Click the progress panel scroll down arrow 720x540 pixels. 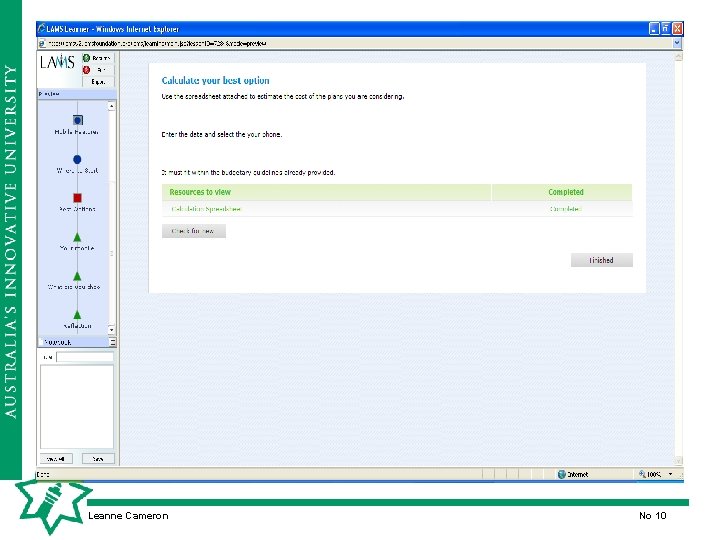click(112, 330)
